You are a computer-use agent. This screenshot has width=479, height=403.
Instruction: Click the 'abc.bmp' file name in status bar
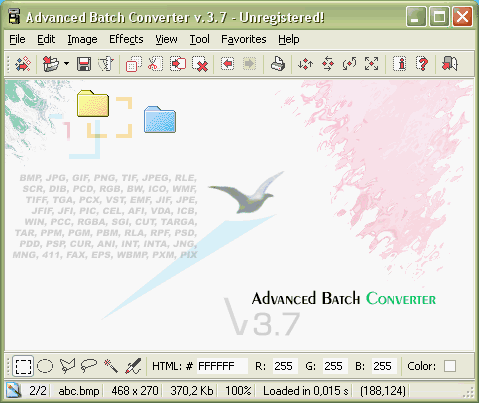[79, 391]
